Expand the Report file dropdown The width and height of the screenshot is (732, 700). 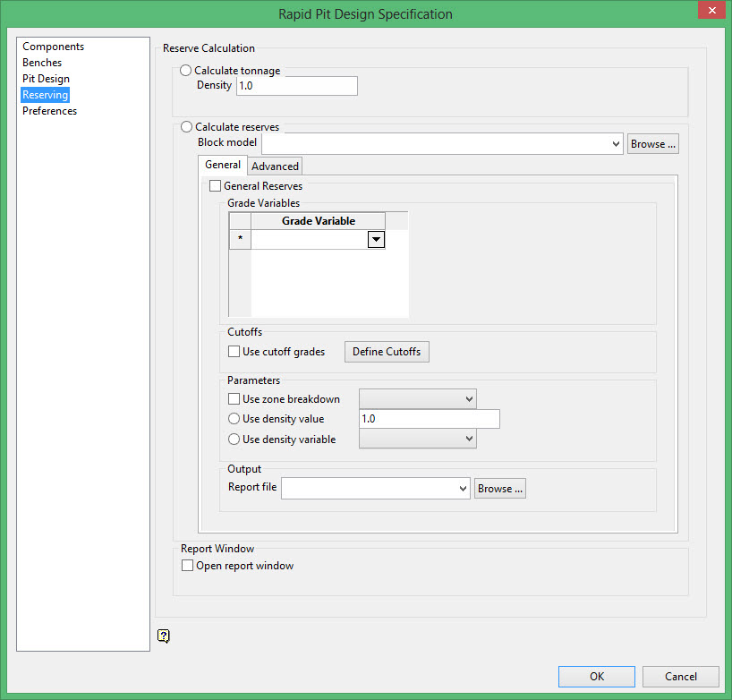coord(462,489)
